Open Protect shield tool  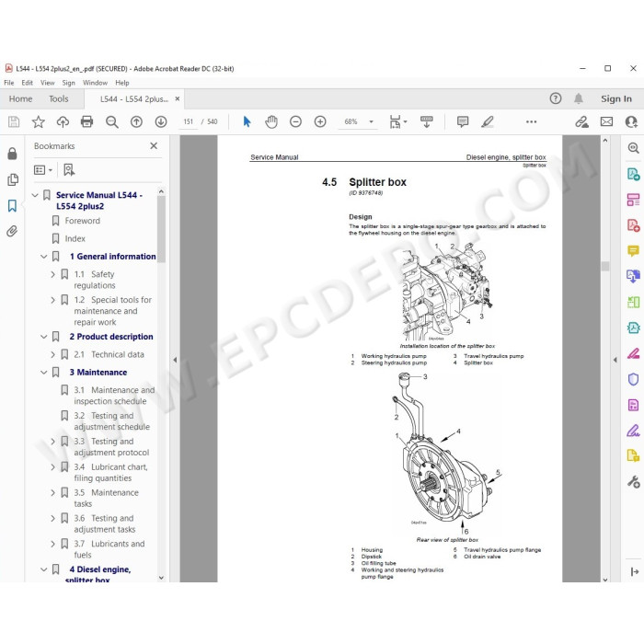click(x=633, y=379)
